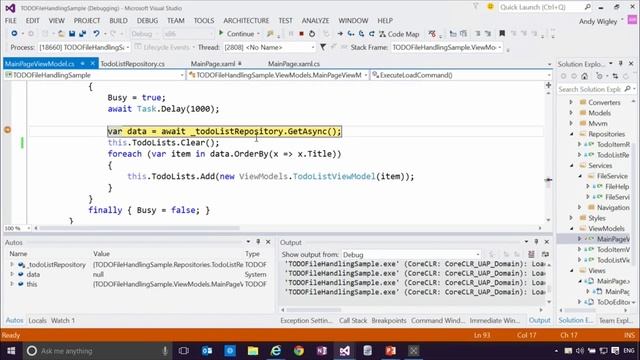
Task: Close the MainPageViewModel.cs tab
Action: [x=93, y=63]
